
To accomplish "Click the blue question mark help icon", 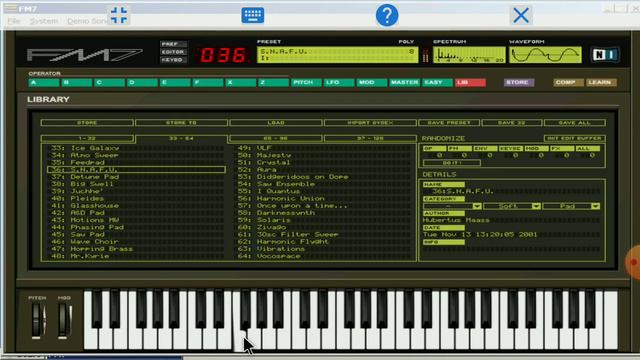I will coord(387,16).
